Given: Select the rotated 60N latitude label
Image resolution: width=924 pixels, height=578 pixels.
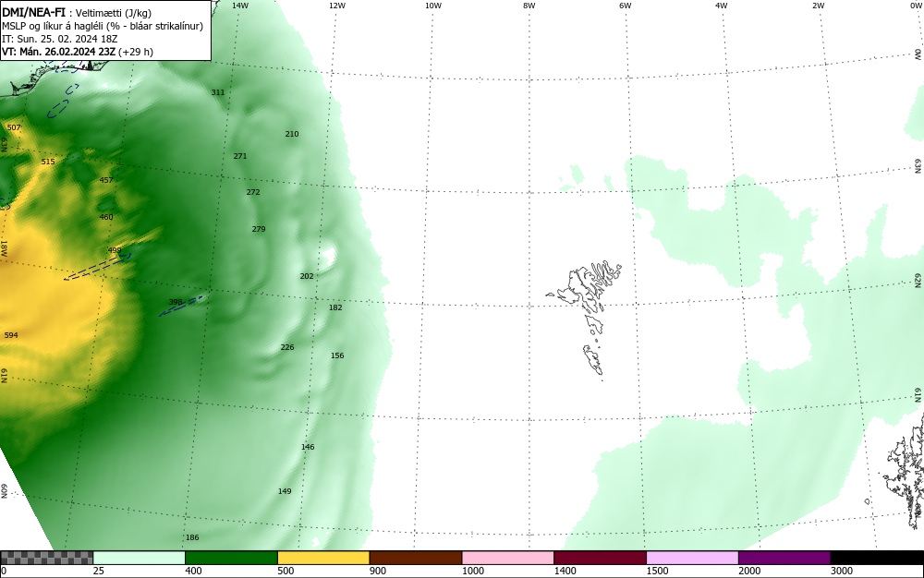Looking at the screenshot, I should tap(4, 491).
